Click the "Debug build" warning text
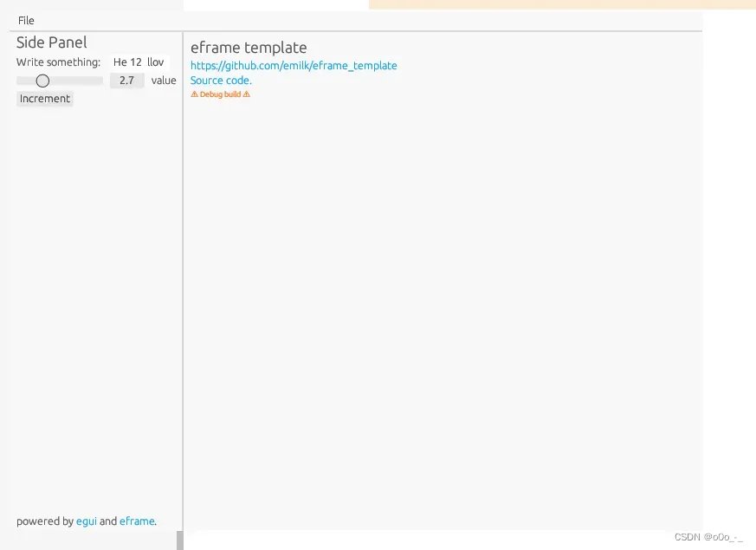Viewport: 756px width, 550px height. [x=220, y=94]
